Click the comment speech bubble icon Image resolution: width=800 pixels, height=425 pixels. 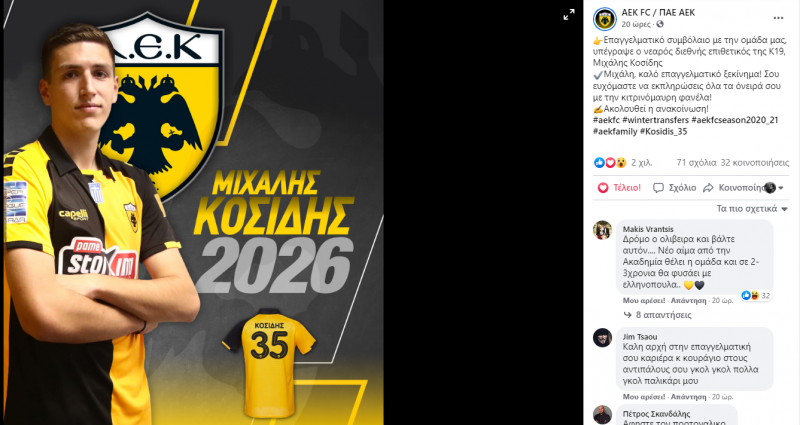[x=658, y=188]
